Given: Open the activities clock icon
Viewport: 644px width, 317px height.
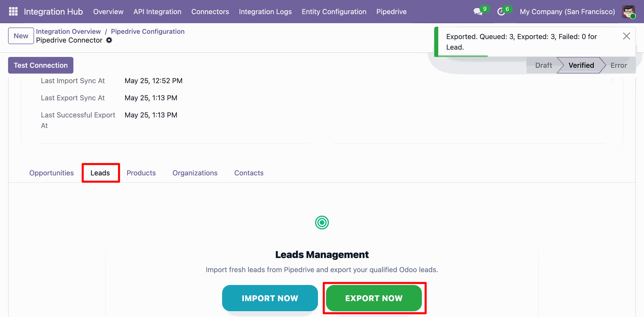Looking at the screenshot, I should click(501, 12).
